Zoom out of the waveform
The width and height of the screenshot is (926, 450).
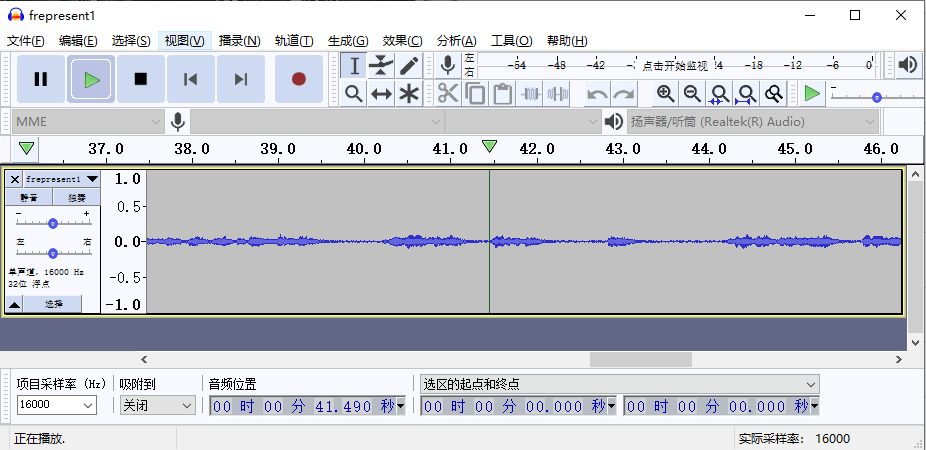tap(692, 93)
